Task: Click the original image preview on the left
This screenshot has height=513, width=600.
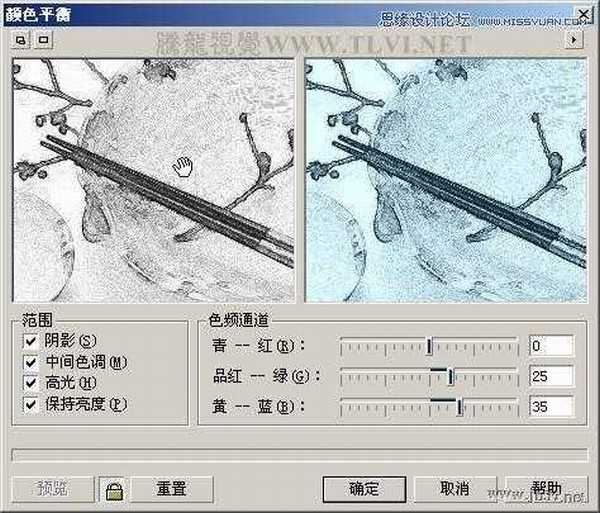Action: (x=153, y=178)
